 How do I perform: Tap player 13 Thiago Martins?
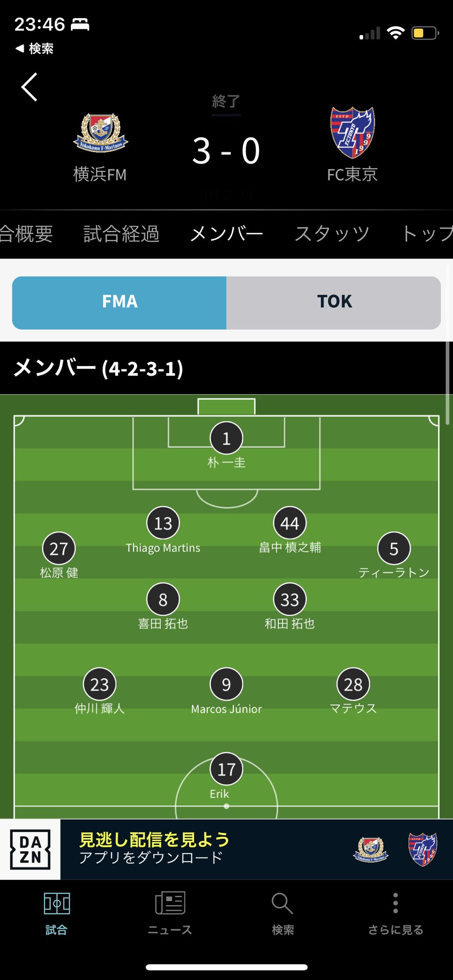163,523
